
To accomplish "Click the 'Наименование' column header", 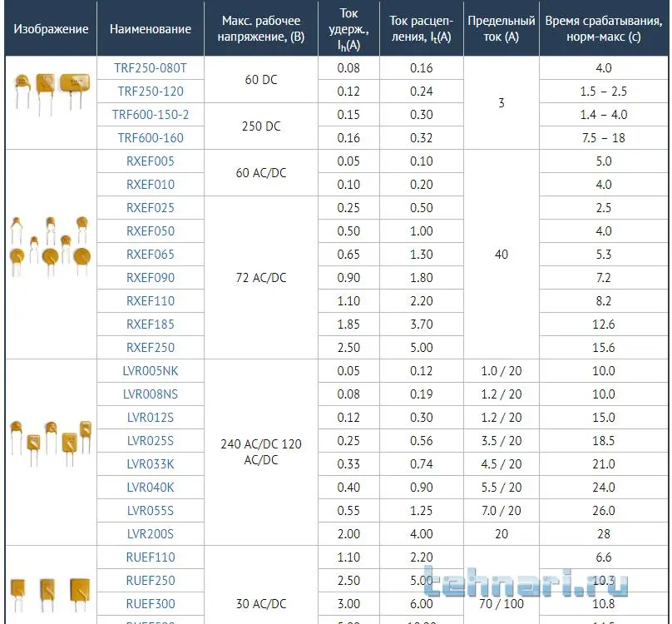I will coord(151,29).
